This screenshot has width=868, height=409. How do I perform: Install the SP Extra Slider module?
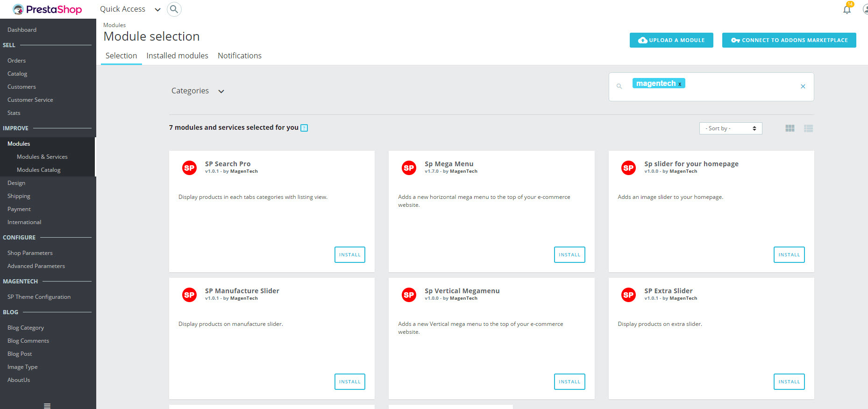789,381
